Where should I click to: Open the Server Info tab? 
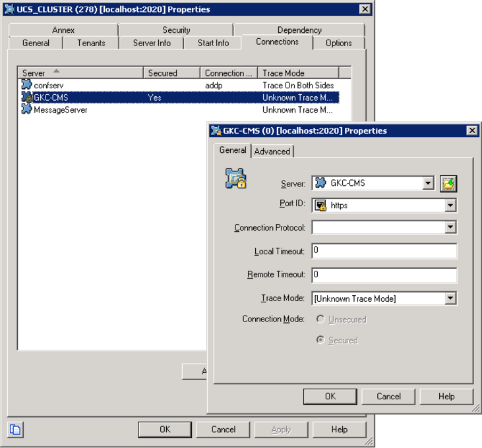point(152,43)
